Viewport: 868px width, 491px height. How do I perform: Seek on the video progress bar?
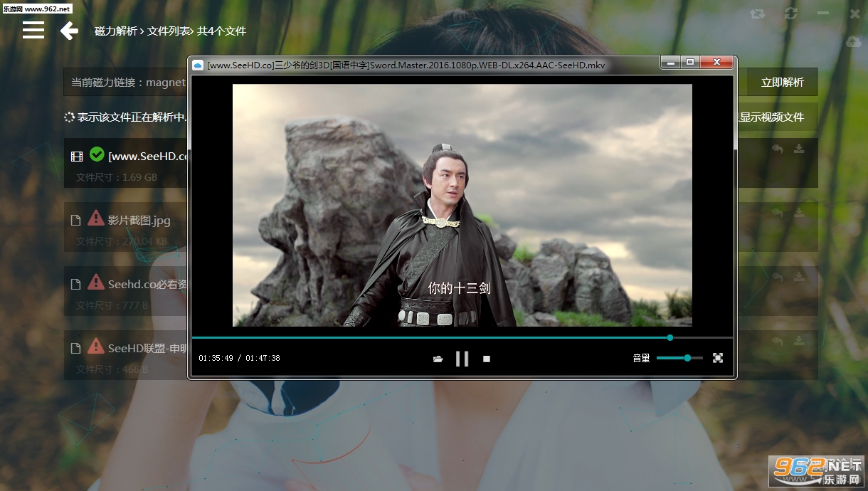click(x=462, y=337)
